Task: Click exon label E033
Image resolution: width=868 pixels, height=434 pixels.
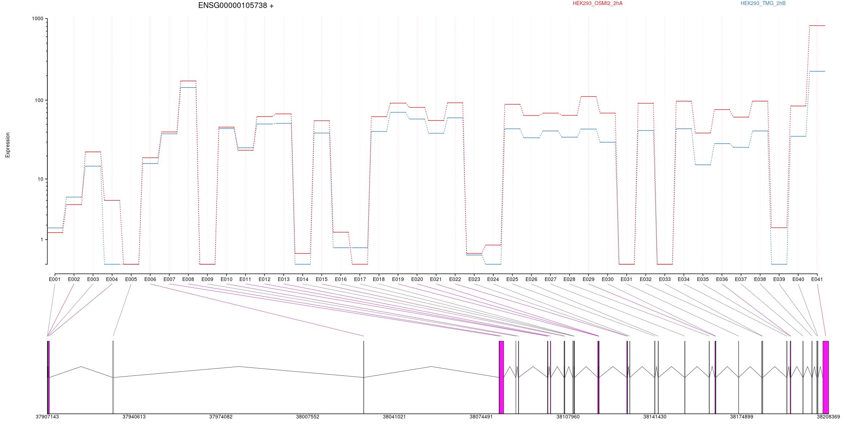Action: click(x=665, y=279)
